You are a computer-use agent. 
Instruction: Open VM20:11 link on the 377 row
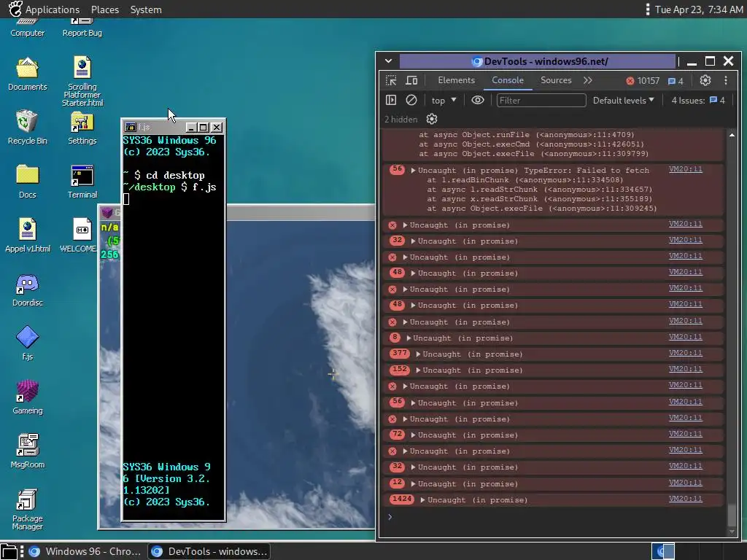(685, 353)
